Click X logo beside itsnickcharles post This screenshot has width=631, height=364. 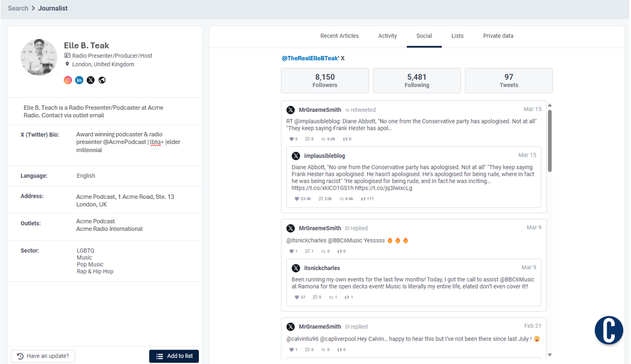tap(296, 268)
